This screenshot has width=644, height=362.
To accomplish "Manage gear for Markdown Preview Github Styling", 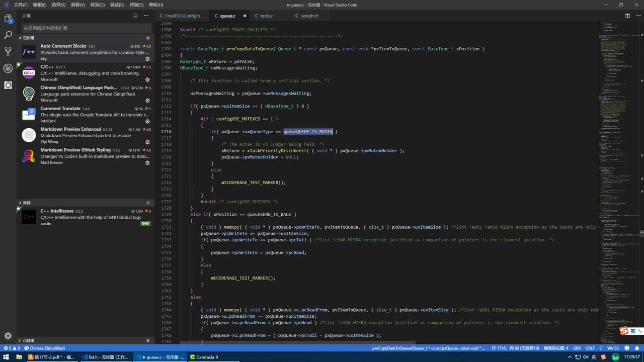I will click(x=147, y=162).
